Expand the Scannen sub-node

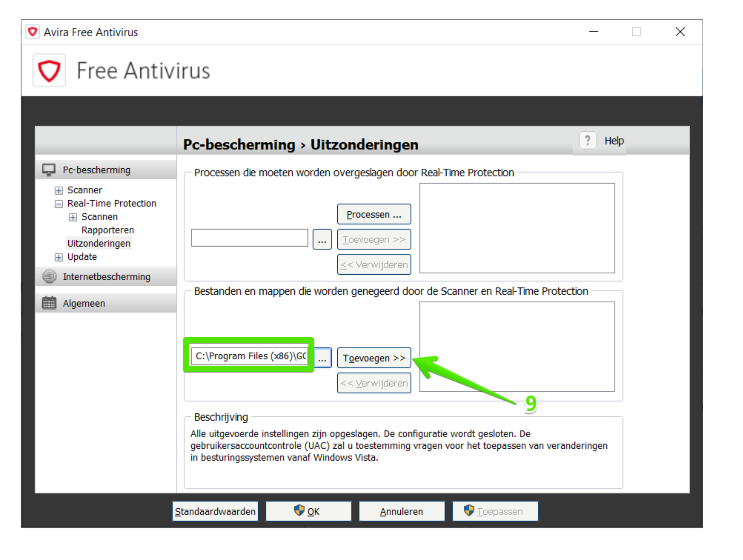tap(73, 217)
